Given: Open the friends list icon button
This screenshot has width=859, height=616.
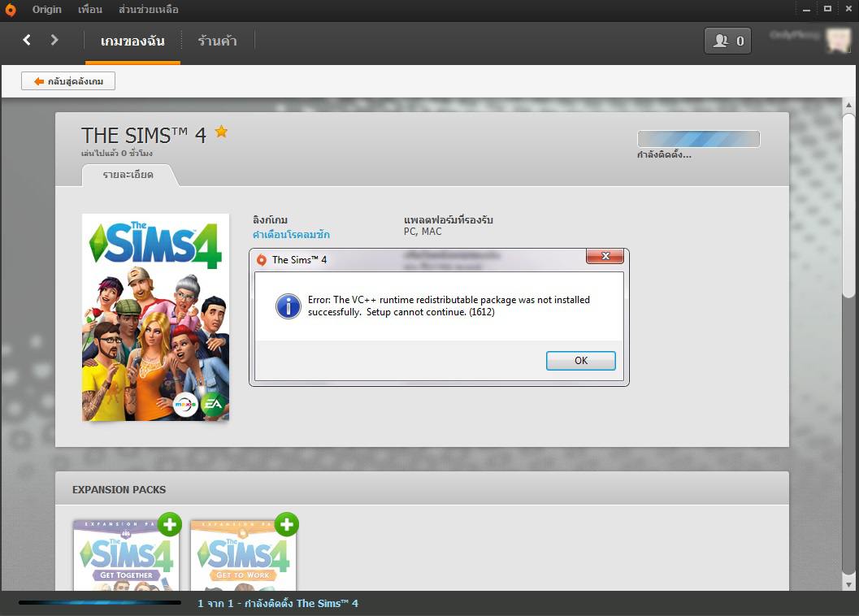Looking at the screenshot, I should [727, 41].
